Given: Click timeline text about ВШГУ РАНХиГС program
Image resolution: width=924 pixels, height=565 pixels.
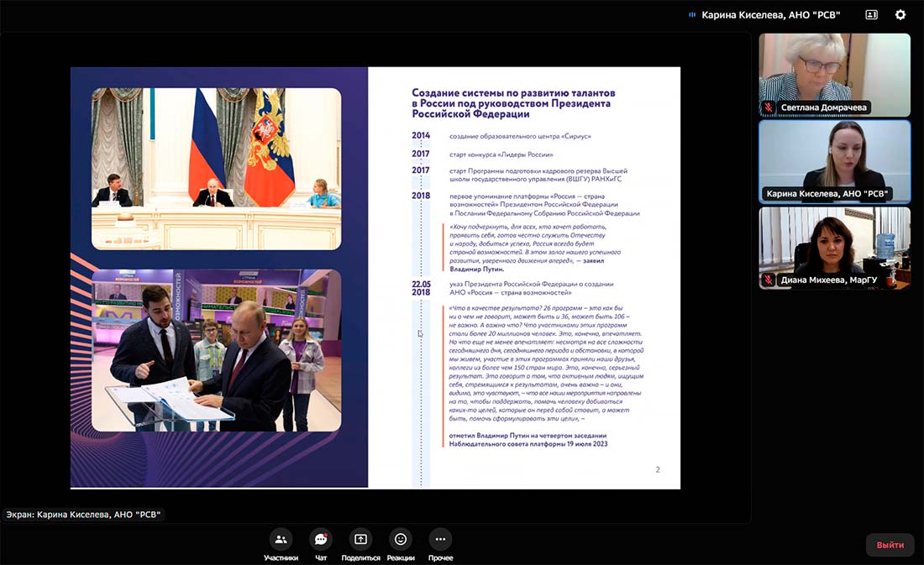Looking at the screenshot, I should pyautogui.click(x=538, y=175).
